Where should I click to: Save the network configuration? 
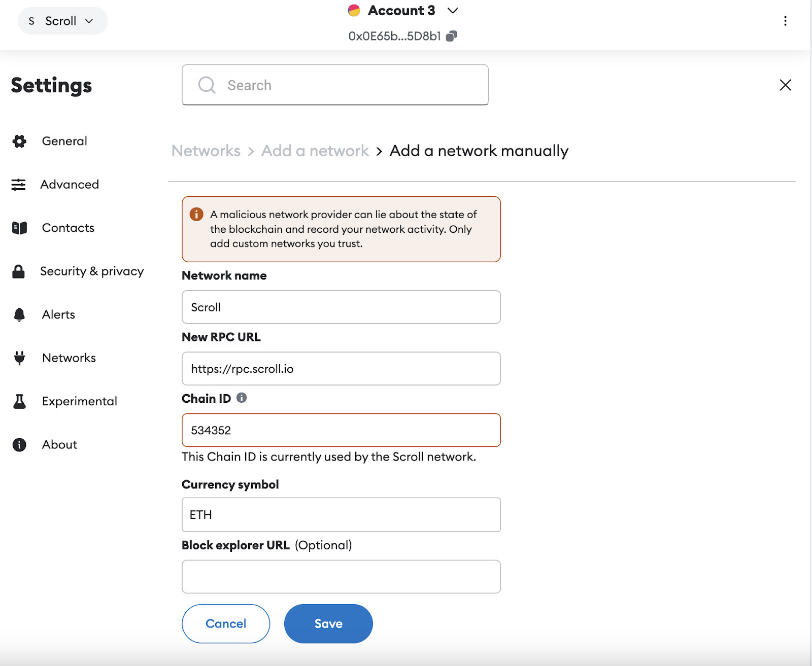coord(328,623)
